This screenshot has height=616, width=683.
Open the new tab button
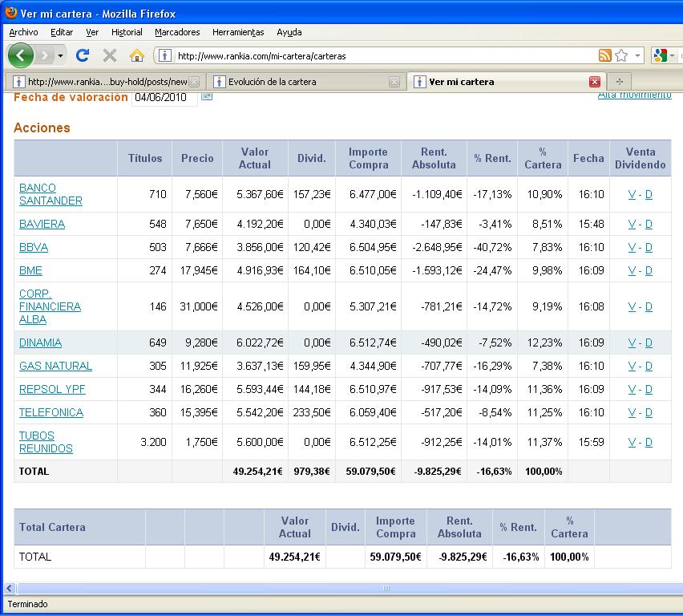coord(619,82)
